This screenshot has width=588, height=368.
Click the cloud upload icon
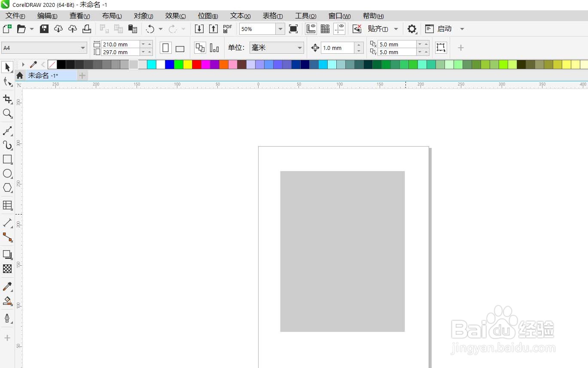[x=73, y=29]
